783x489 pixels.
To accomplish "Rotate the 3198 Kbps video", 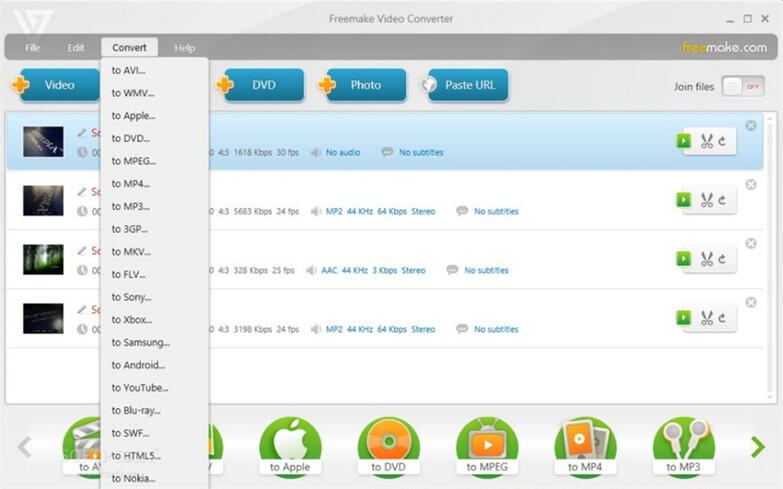I will [722, 318].
